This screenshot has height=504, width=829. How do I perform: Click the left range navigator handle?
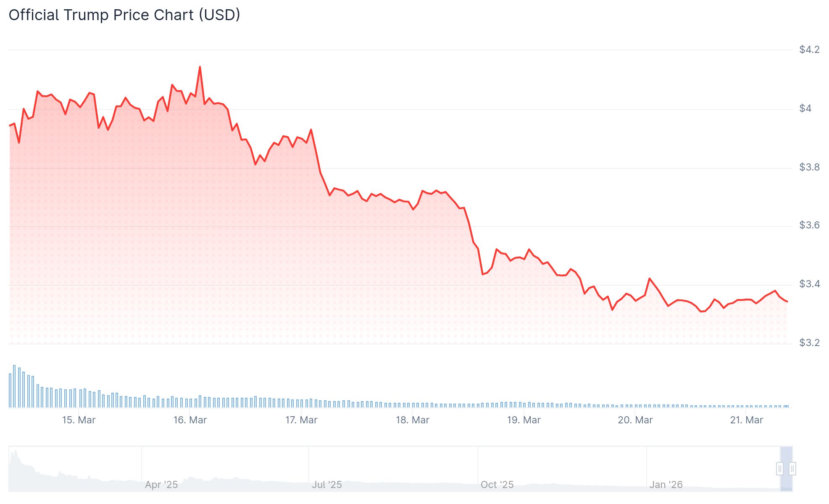[779, 468]
